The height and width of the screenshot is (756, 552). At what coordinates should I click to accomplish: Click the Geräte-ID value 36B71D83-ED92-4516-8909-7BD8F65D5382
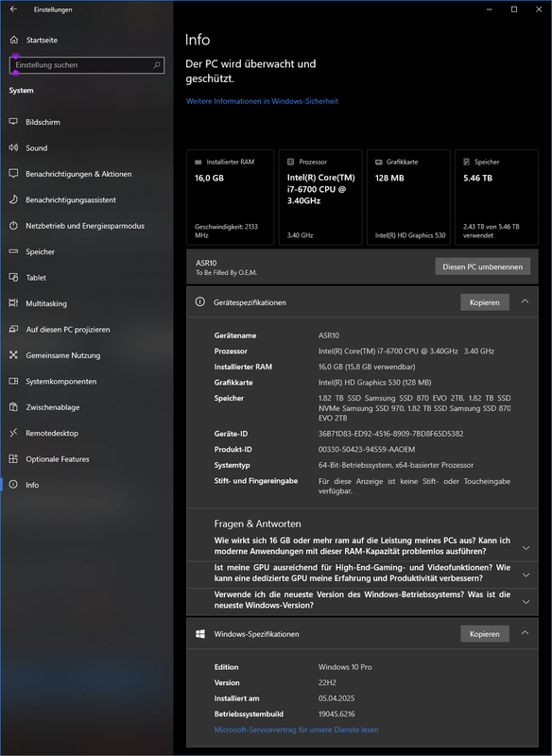390,434
